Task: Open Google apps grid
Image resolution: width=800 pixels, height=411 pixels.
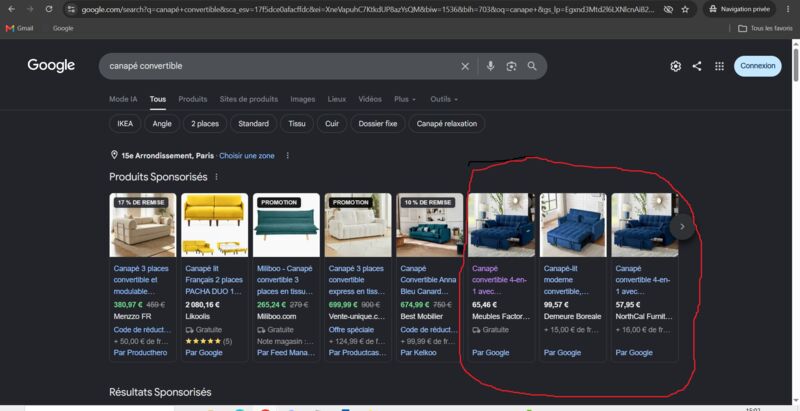Action: pos(719,66)
